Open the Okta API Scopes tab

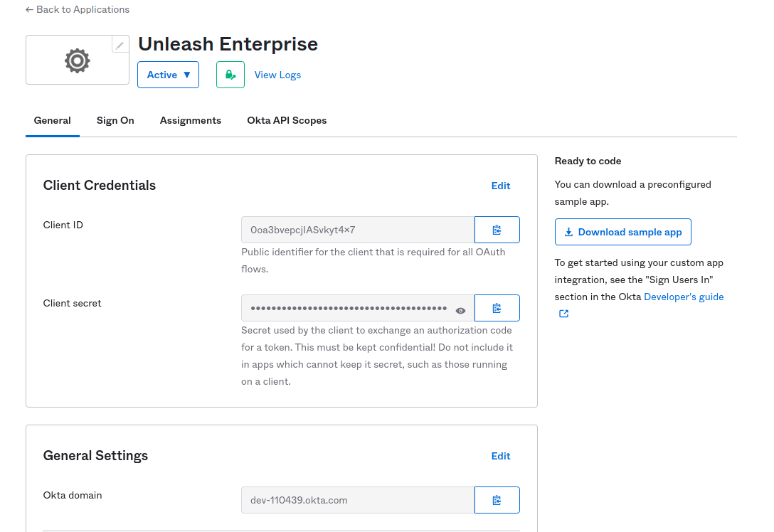tap(287, 120)
